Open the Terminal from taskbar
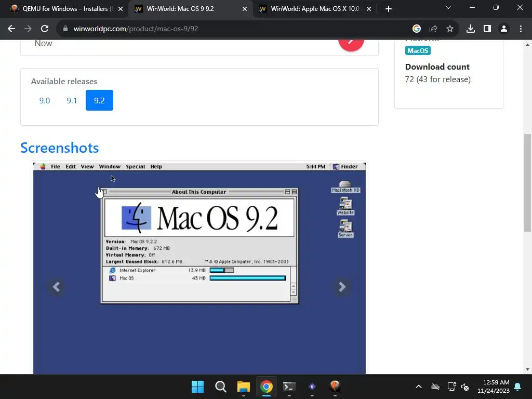 point(289,387)
